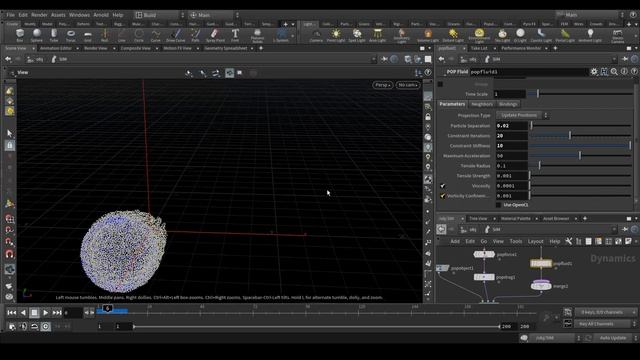
Task: Toggle the Use OpenCL checkbox
Action: 498,205
